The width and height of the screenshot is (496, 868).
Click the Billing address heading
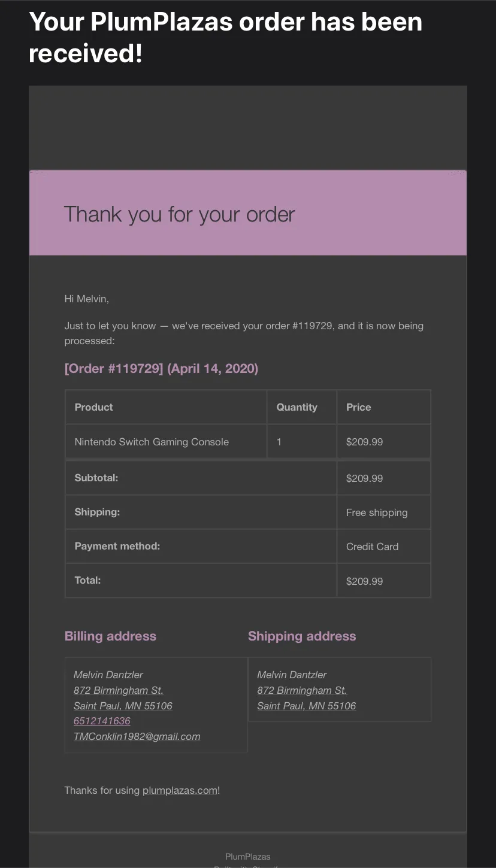point(110,636)
